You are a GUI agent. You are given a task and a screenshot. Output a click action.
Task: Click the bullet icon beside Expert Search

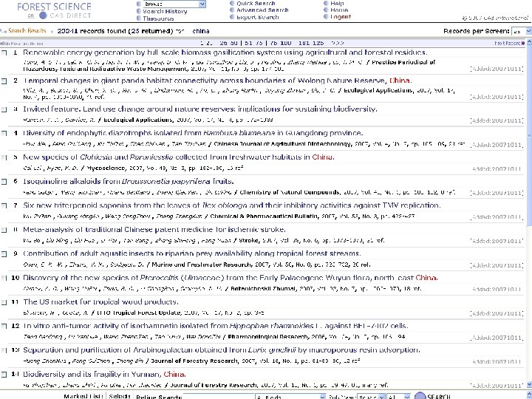pyautogui.click(x=232, y=17)
